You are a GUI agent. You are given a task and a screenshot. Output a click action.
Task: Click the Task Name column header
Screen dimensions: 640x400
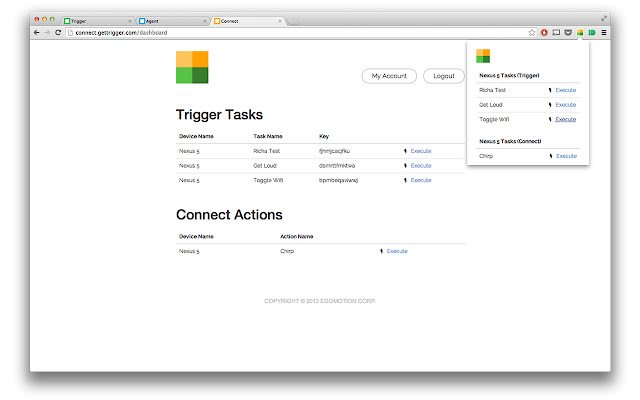[x=268, y=136]
